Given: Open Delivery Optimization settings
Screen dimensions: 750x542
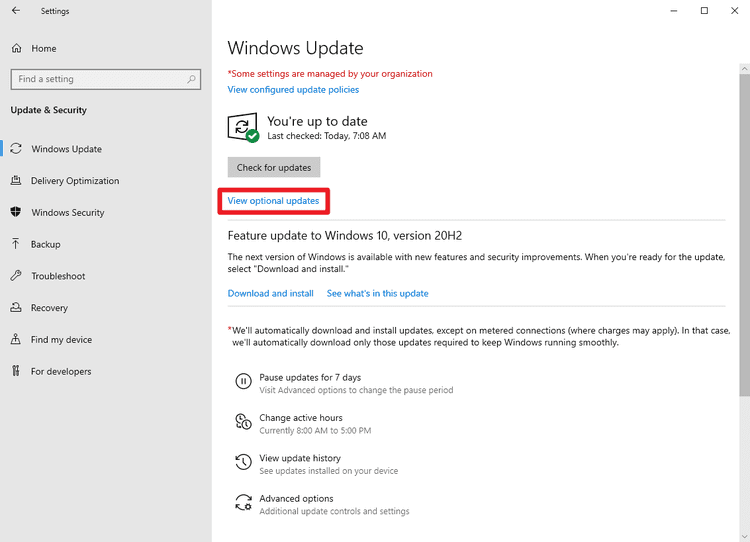Looking at the screenshot, I should pos(75,180).
